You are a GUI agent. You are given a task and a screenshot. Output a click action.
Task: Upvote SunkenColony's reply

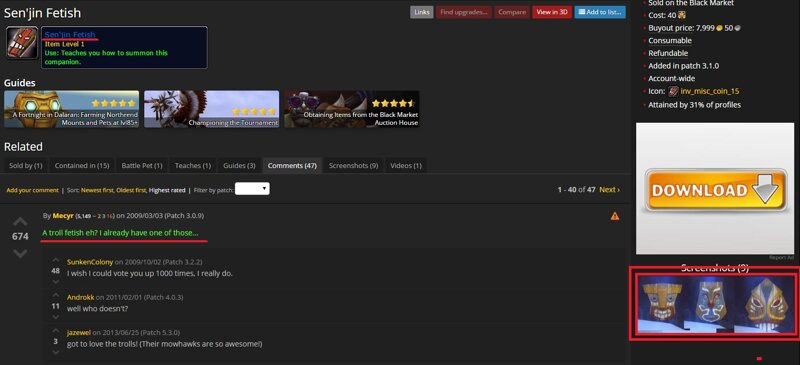[56, 261]
